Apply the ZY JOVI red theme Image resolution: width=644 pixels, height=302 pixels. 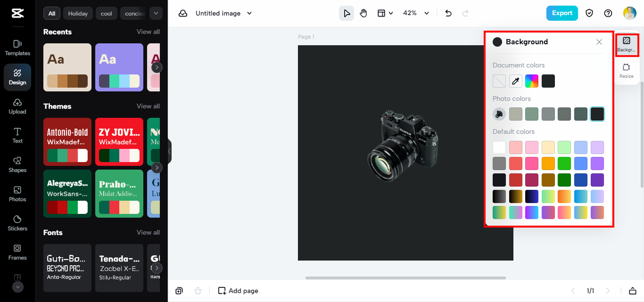tap(119, 142)
